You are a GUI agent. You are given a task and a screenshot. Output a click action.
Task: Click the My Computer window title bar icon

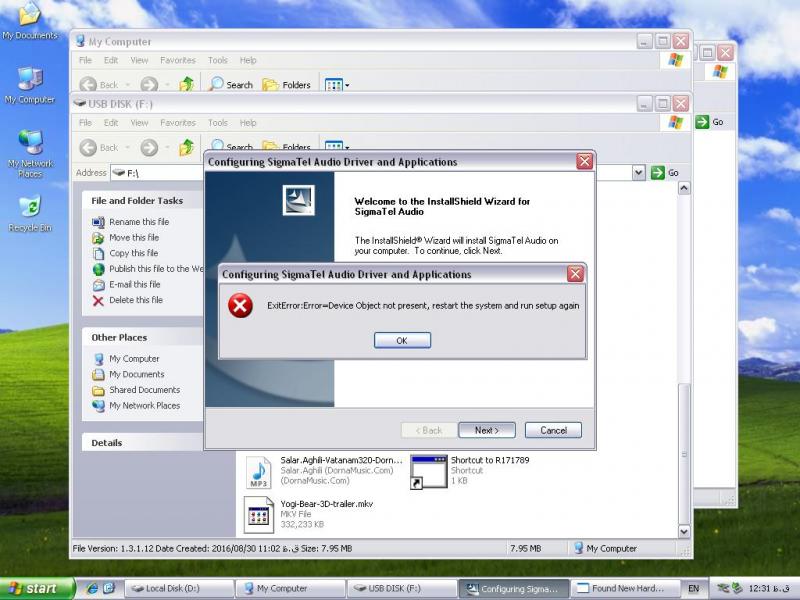(x=80, y=41)
